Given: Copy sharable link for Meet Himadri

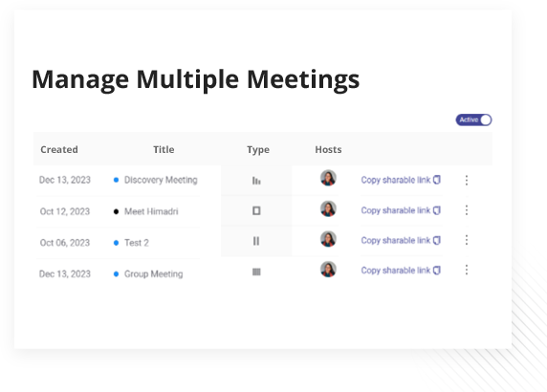Looking at the screenshot, I should coord(401,210).
